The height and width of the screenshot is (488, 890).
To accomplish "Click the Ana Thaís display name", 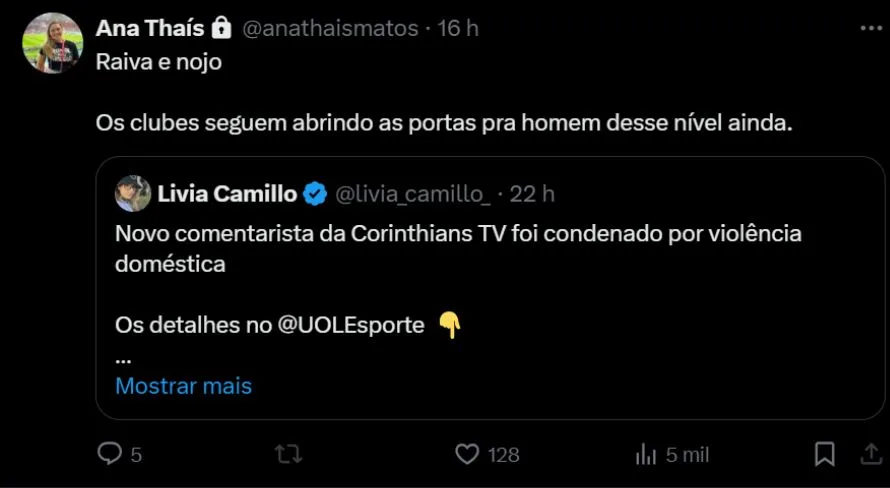I will (149, 28).
